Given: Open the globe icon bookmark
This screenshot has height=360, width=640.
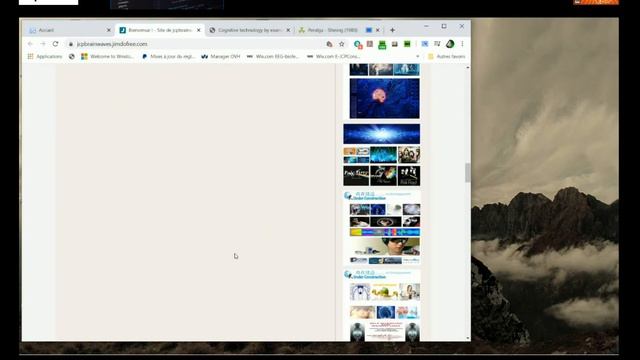Looking at the screenshot, I should click(x=72, y=56).
